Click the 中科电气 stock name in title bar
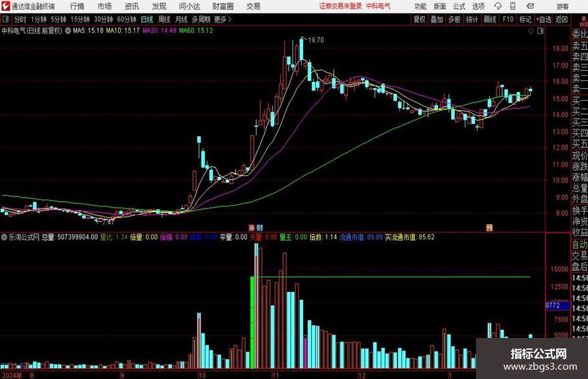Screen dimensions: 588x379 (x=378, y=6)
